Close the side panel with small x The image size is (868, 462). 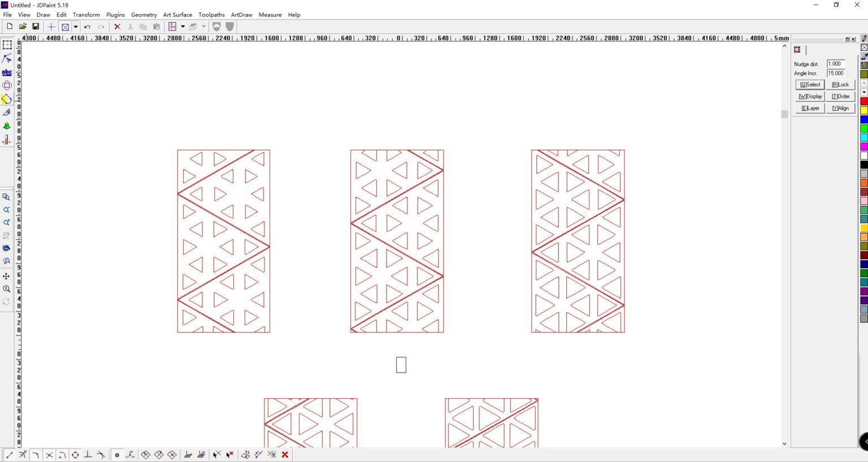pos(853,39)
